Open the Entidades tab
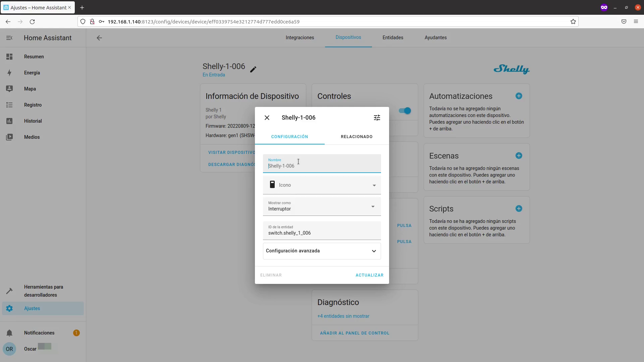 (393, 38)
